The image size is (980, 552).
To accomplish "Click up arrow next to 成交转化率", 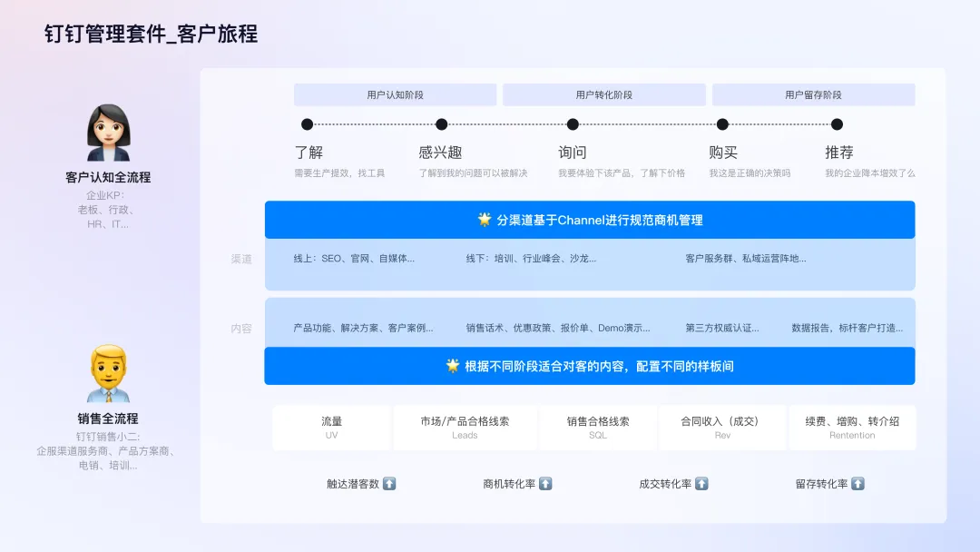I will 701,484.
